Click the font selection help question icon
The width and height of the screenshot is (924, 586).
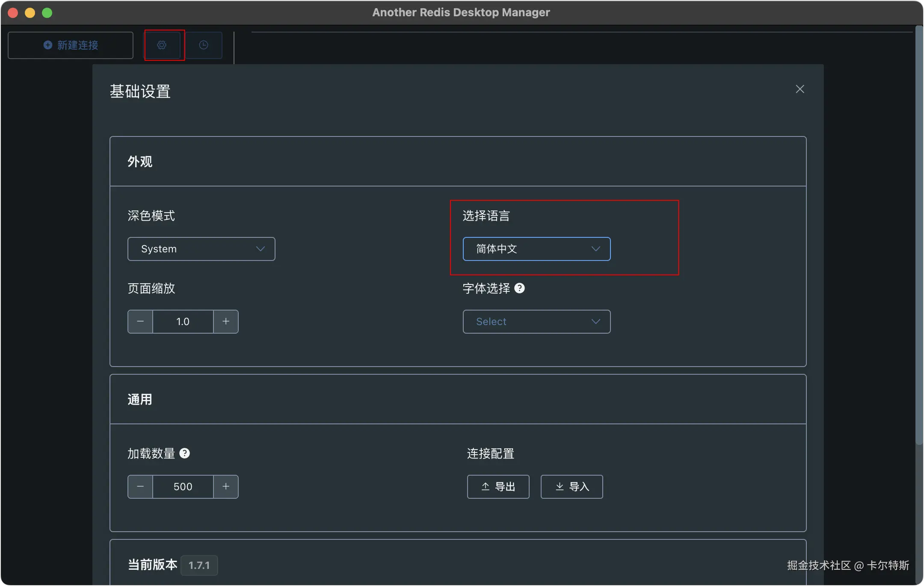click(x=519, y=288)
